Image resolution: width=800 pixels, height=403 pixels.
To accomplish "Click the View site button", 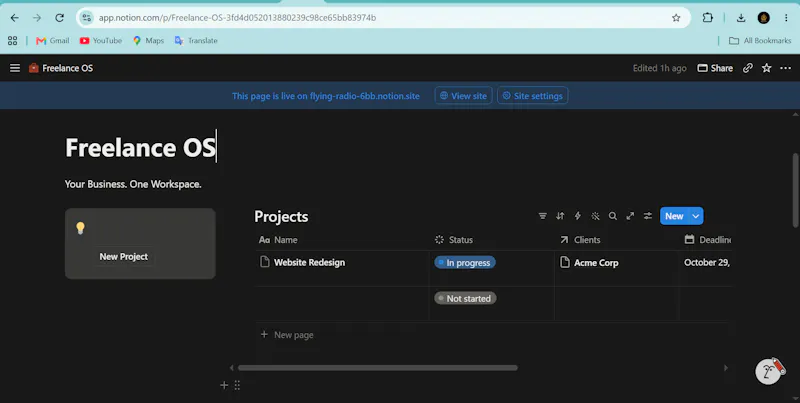I will click(463, 95).
